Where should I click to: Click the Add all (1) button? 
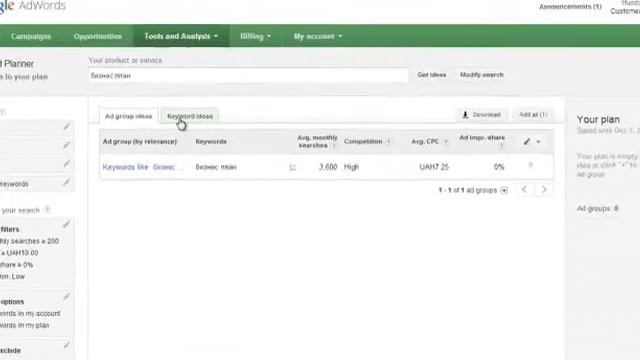tap(533, 115)
